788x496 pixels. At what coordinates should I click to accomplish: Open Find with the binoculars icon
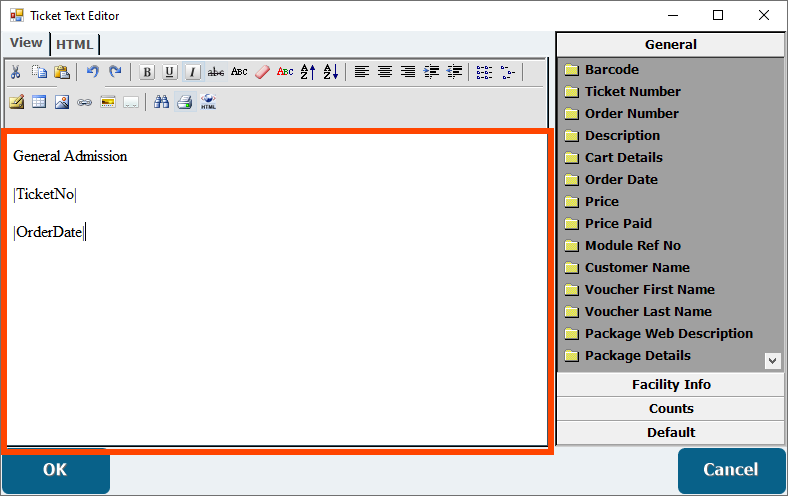[x=161, y=102]
